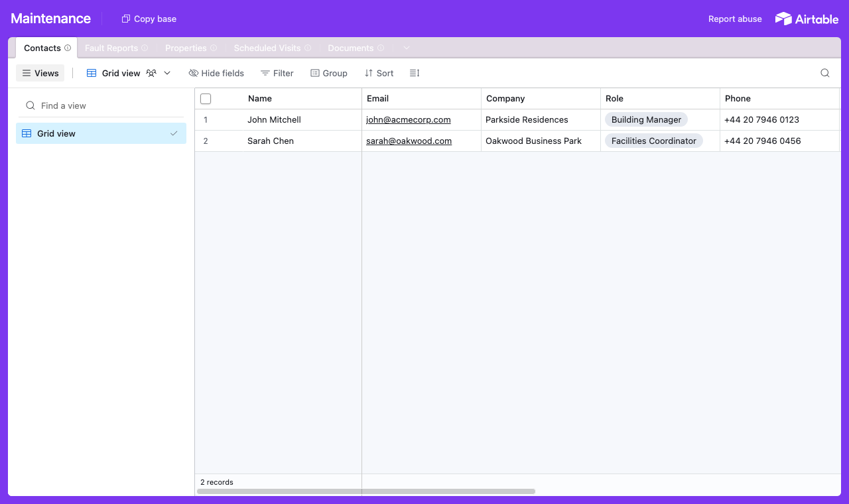The height and width of the screenshot is (504, 849).
Task: Open the search magnifier icon in toolbar
Action: (x=825, y=73)
